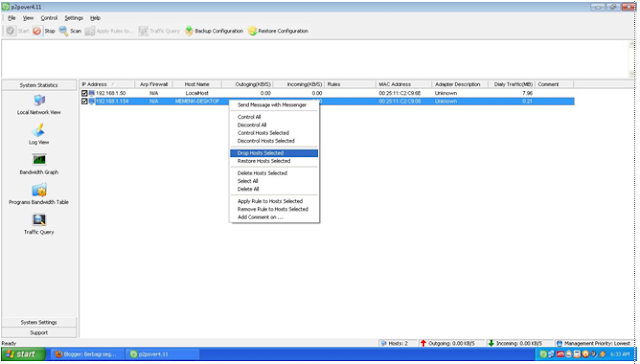Sort by Daily Traffic(MB) column header
Viewport: 640px width, 364px height.
pyautogui.click(x=512, y=84)
